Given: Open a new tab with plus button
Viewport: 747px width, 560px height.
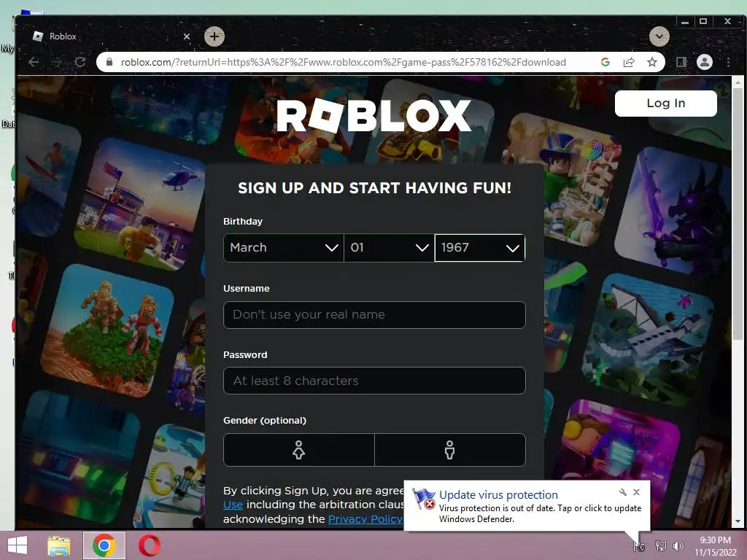Looking at the screenshot, I should 214,36.
